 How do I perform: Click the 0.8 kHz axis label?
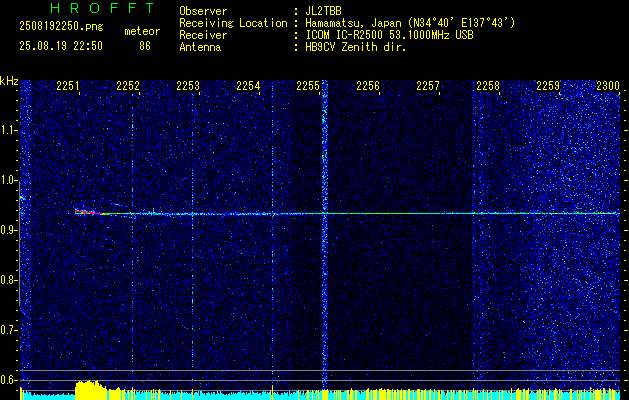[x=9, y=280]
